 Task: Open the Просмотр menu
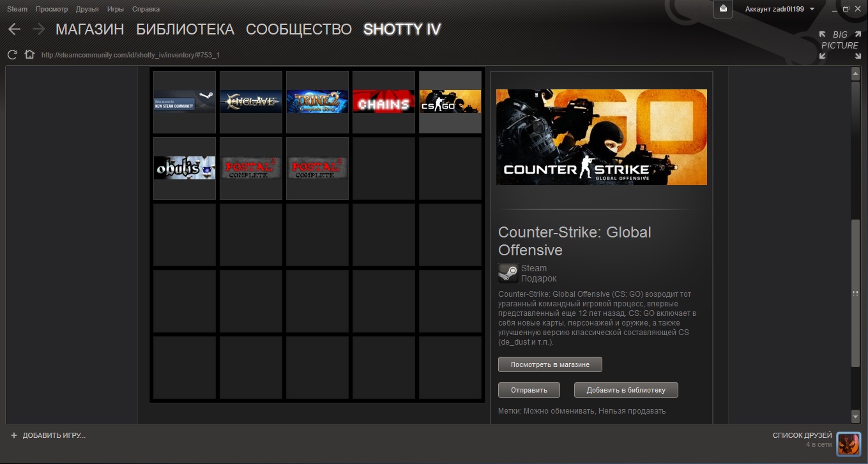pyautogui.click(x=52, y=9)
